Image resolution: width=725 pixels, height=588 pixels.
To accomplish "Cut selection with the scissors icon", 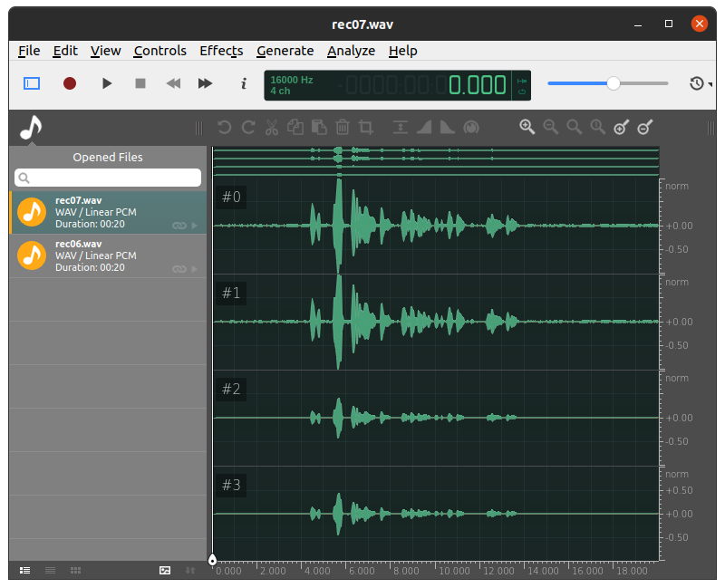I will (x=272, y=127).
